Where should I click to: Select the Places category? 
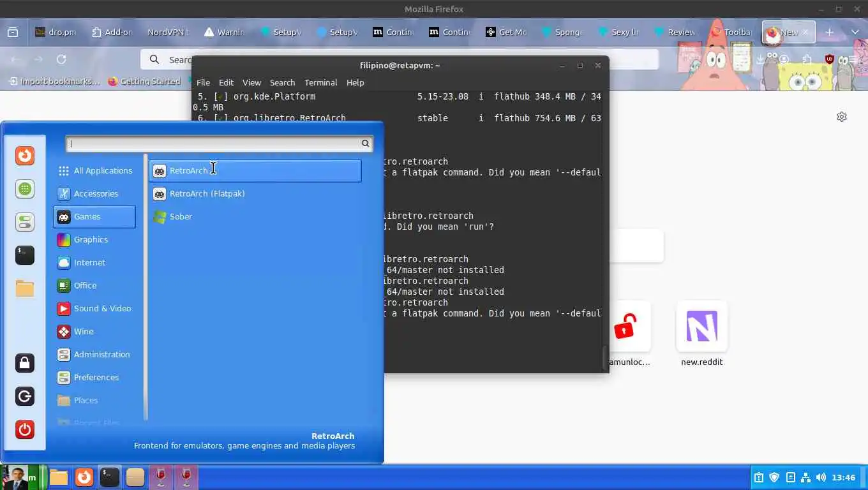coord(94,400)
